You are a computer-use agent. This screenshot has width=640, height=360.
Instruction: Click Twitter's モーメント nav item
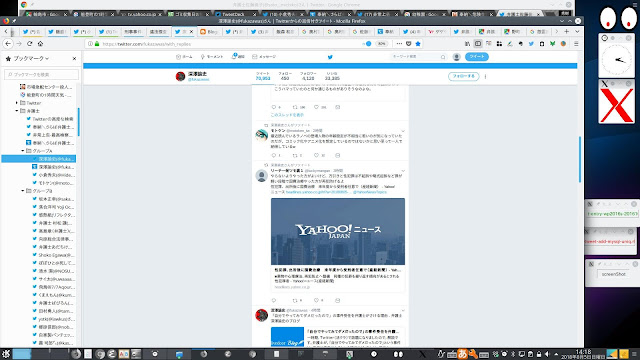211,57
